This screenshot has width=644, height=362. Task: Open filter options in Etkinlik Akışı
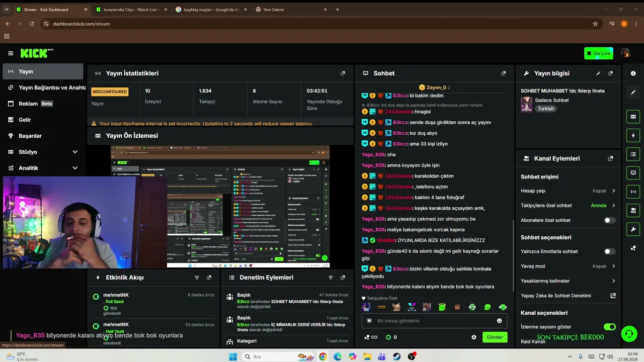(x=197, y=278)
